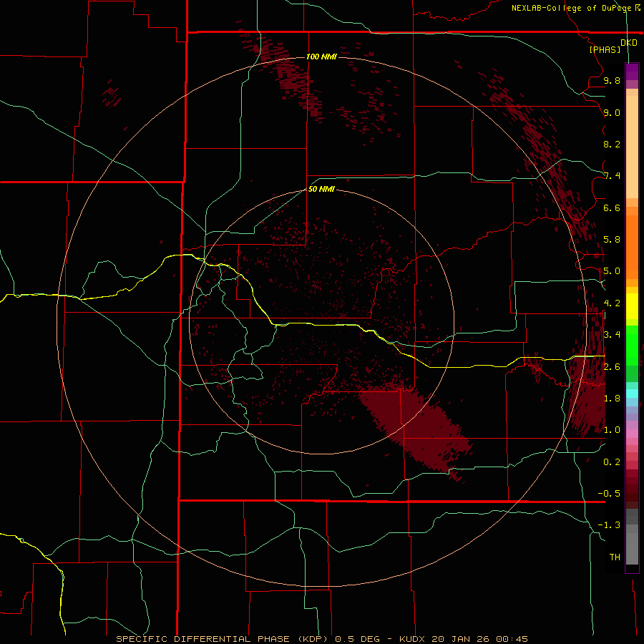Click the TH threshold label on the scale
Screen dimensions: 644x644
[x=615, y=557]
